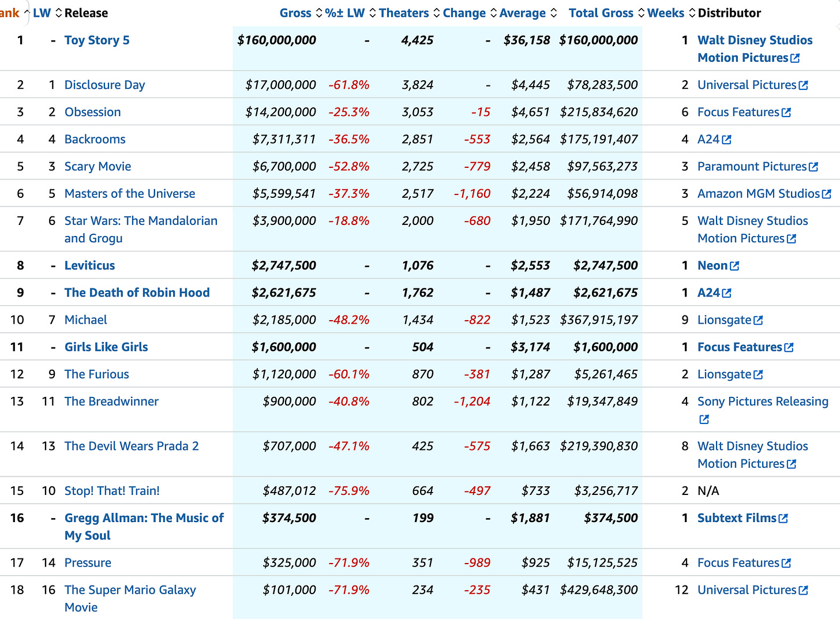Open the Leviticus release link
The width and height of the screenshot is (840, 619).
[x=89, y=265]
